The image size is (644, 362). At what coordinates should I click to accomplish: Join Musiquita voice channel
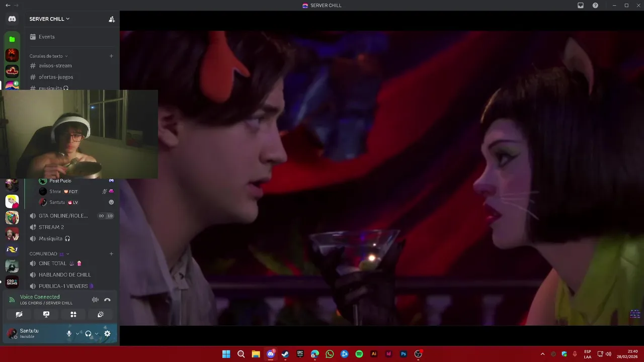pyautogui.click(x=71, y=239)
